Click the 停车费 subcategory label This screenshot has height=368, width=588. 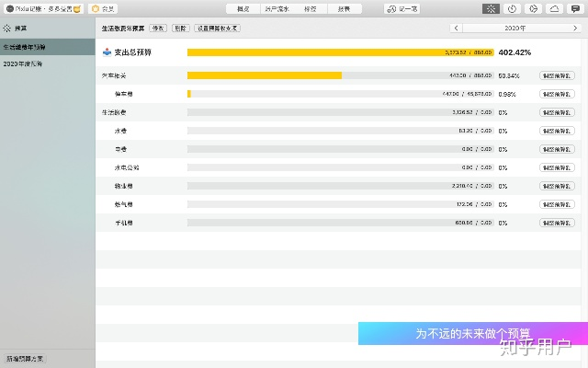coord(124,94)
